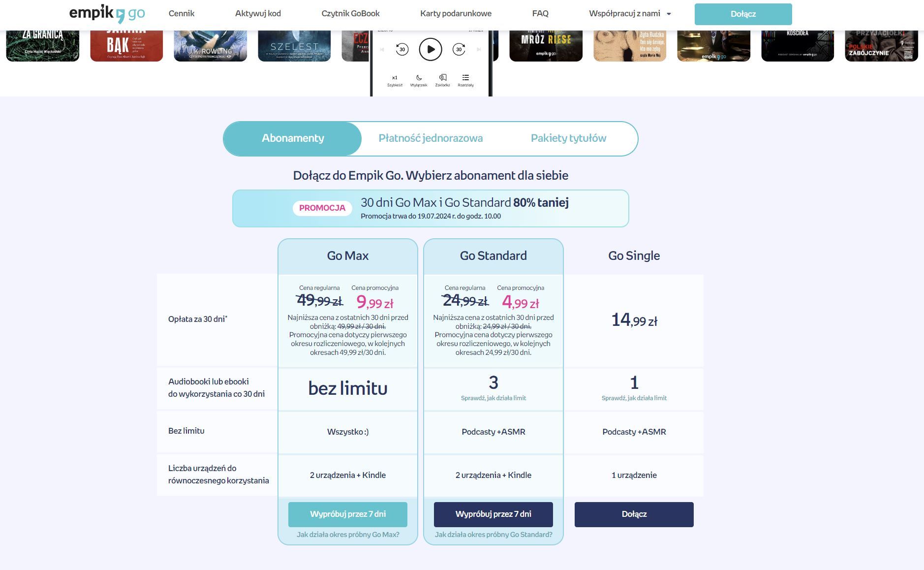This screenshot has height=570, width=924.
Task: Open the FAQ navigation link
Action: click(540, 14)
